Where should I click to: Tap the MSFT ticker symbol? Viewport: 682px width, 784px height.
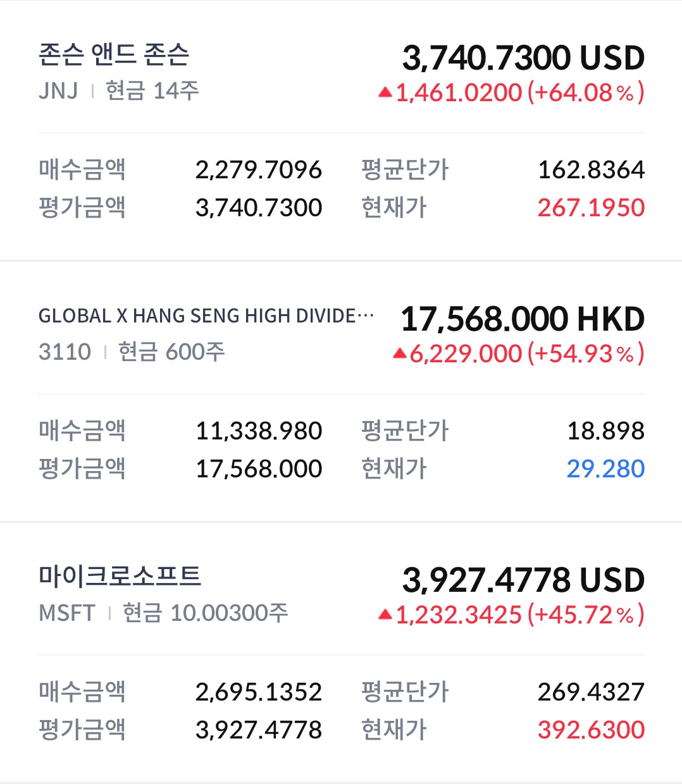pos(66,613)
